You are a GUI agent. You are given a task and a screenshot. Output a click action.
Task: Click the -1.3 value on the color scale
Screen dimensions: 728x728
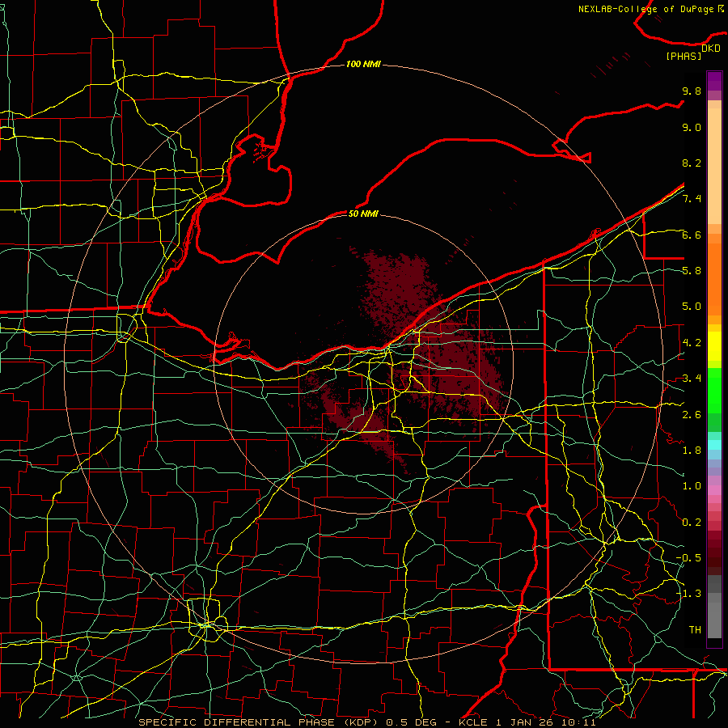tap(688, 594)
